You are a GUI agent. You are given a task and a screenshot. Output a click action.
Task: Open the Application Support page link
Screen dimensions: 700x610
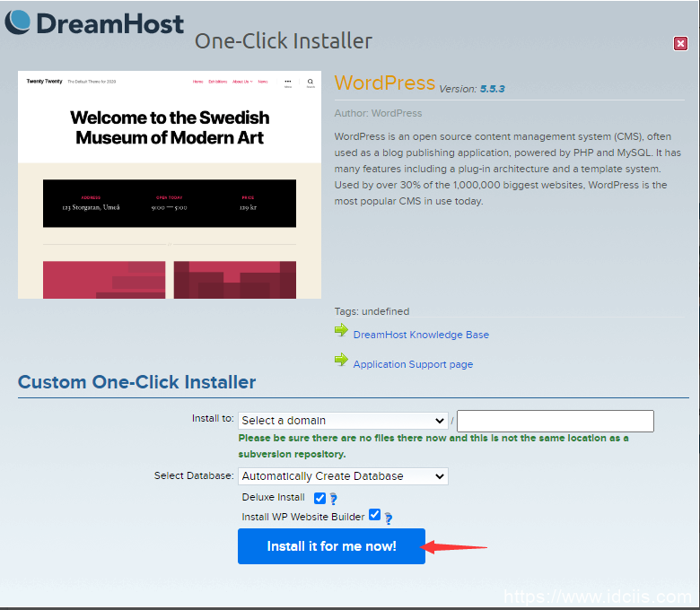413,364
